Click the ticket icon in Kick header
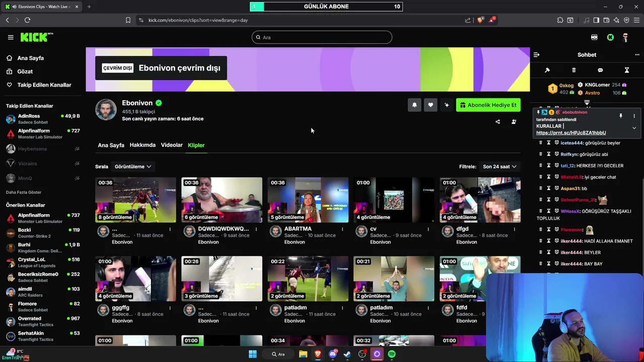The image size is (644, 362). click(594, 37)
